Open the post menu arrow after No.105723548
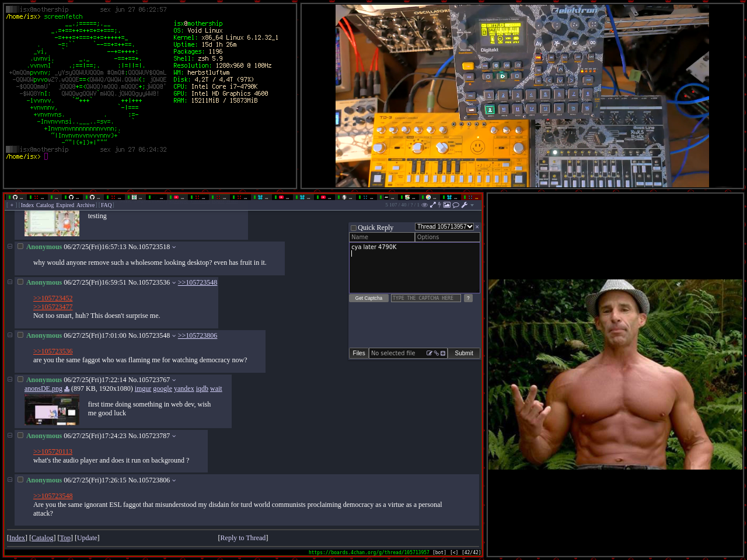 pyautogui.click(x=174, y=336)
